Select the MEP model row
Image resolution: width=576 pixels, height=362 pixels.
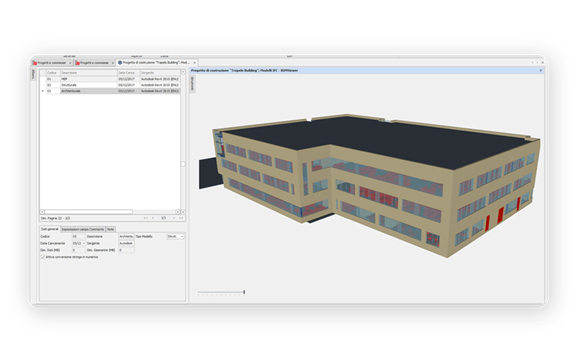110,79
